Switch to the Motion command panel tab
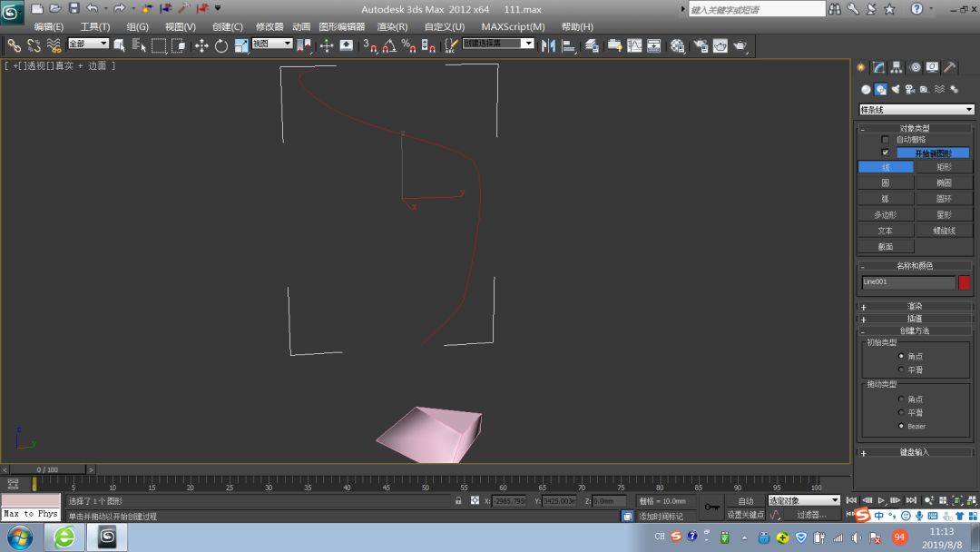The height and width of the screenshot is (552, 980). pos(915,67)
